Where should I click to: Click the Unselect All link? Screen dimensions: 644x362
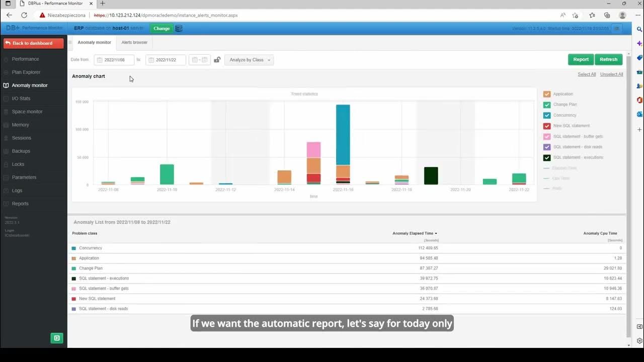(611, 74)
